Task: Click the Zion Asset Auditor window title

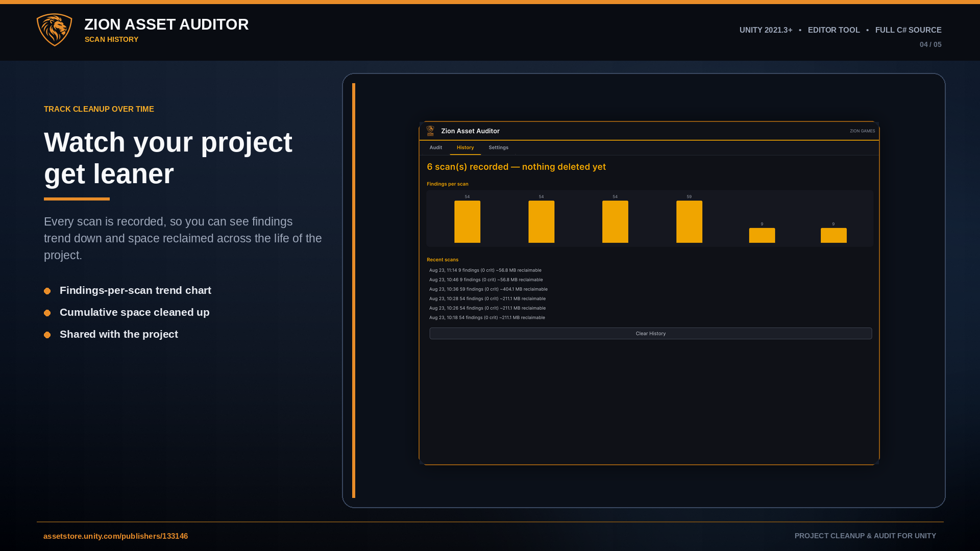Action: click(471, 131)
